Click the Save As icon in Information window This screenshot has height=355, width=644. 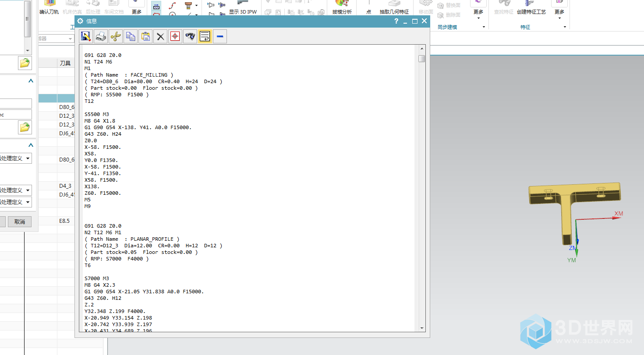tap(86, 37)
